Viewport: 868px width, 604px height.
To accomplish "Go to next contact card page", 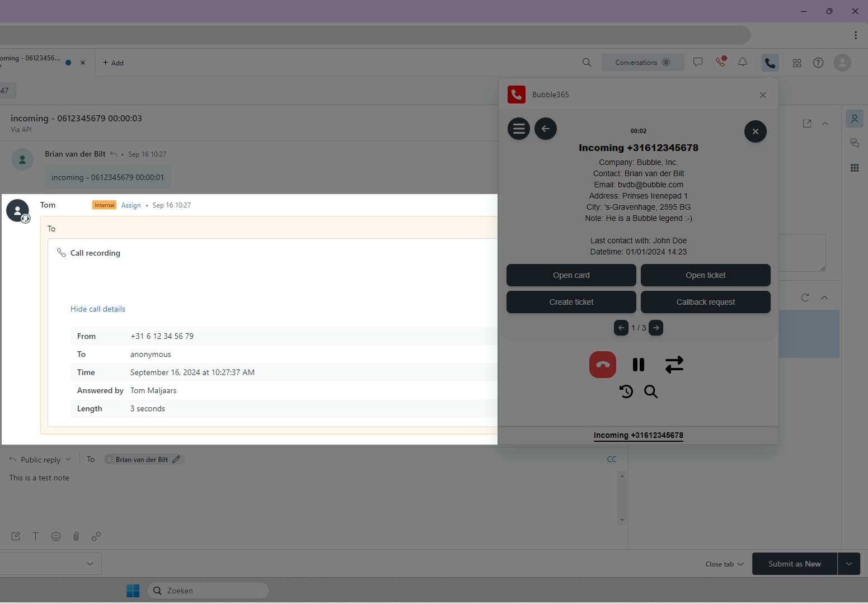I will [x=656, y=328].
